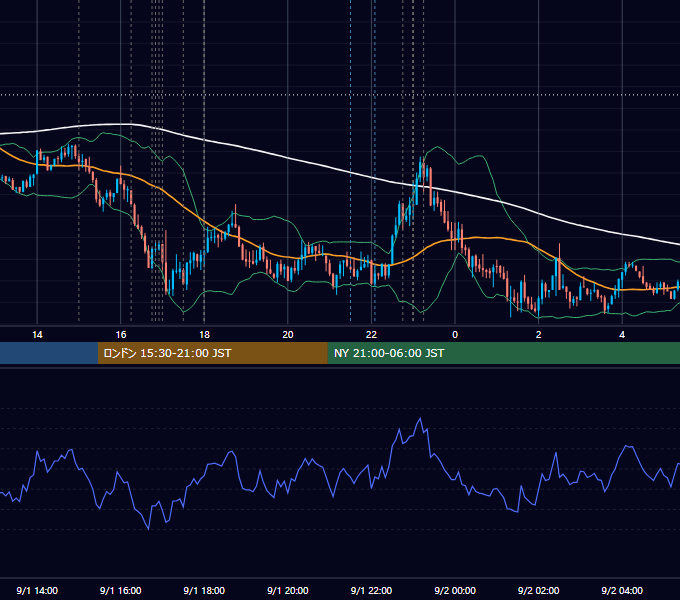Click hour label 2 on chart axis
This screenshot has height=600, width=680.
pos(539,335)
